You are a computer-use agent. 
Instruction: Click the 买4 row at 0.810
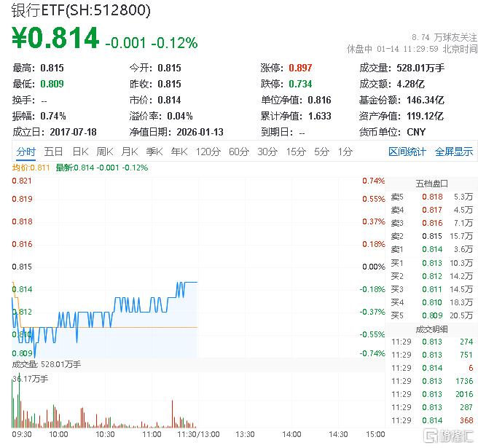click(431, 302)
